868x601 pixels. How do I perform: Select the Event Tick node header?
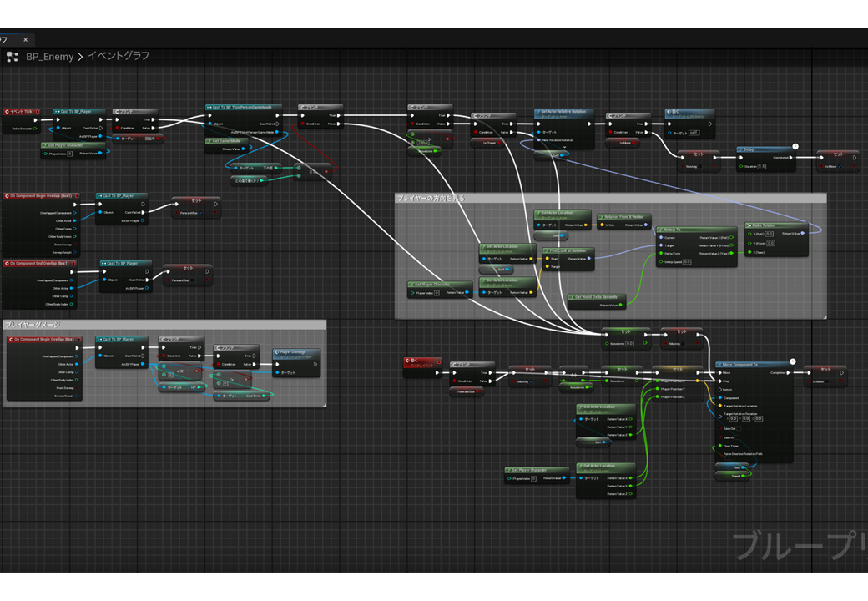[x=21, y=111]
